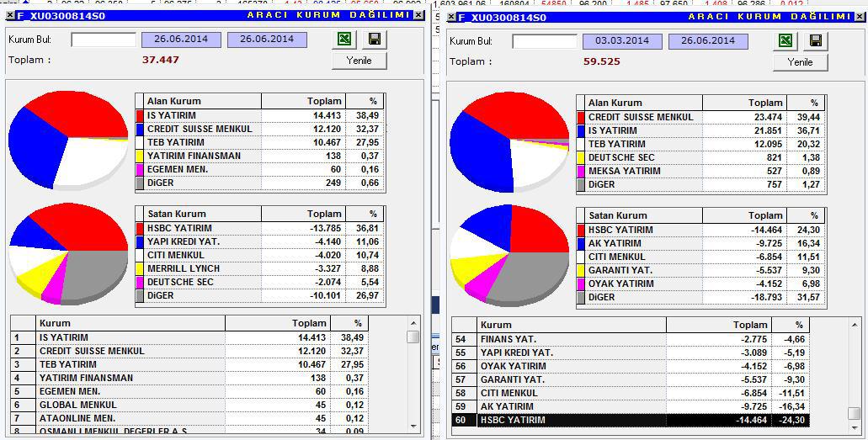868x440 pixels.
Task: Close the left F_XU0300814S0 window via top-left X
Action: point(10,15)
